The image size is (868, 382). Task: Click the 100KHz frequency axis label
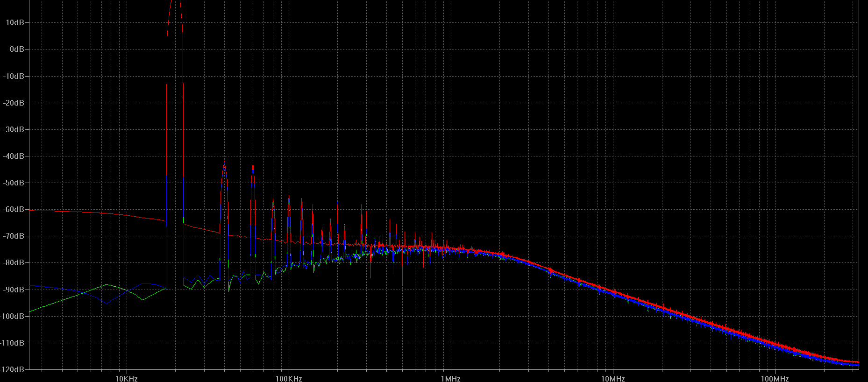(289, 378)
